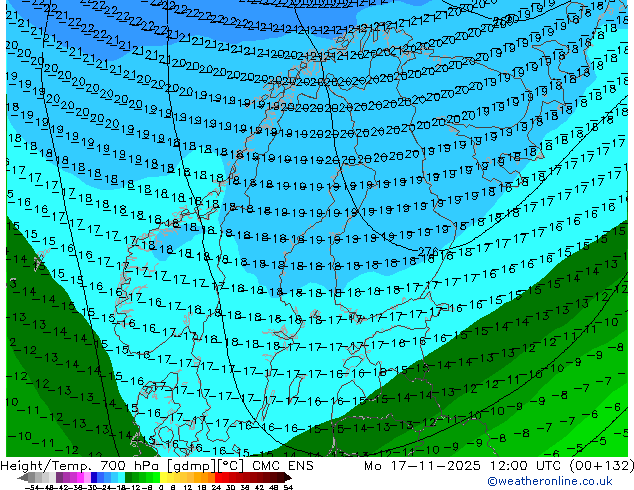Click the "CMC ENS" model label
This screenshot has height=490, width=634.
pyautogui.click(x=283, y=466)
